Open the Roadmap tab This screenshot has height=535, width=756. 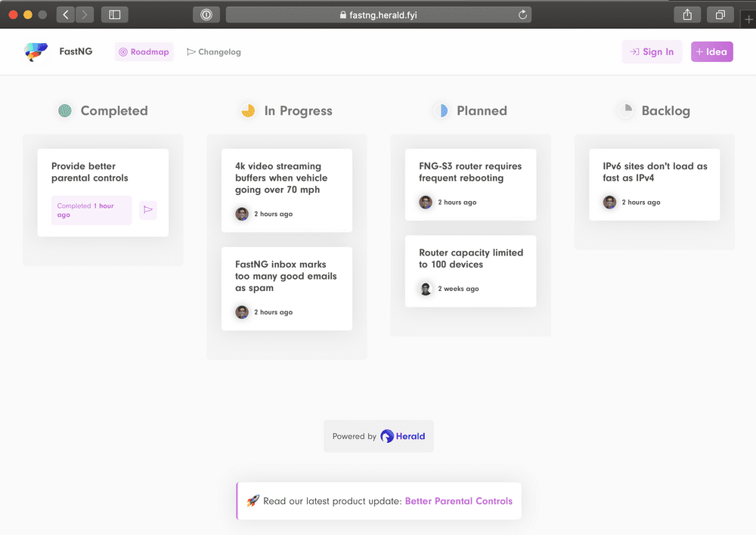[144, 52]
